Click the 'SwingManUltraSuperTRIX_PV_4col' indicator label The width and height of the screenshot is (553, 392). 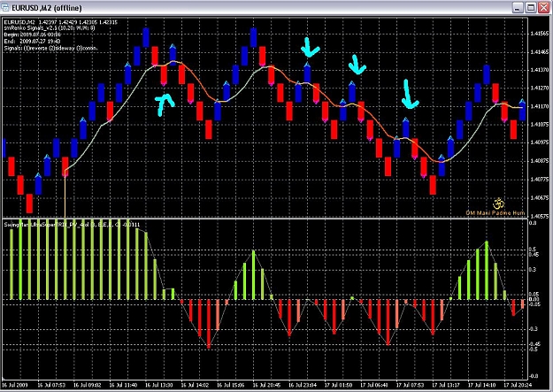[72, 225]
